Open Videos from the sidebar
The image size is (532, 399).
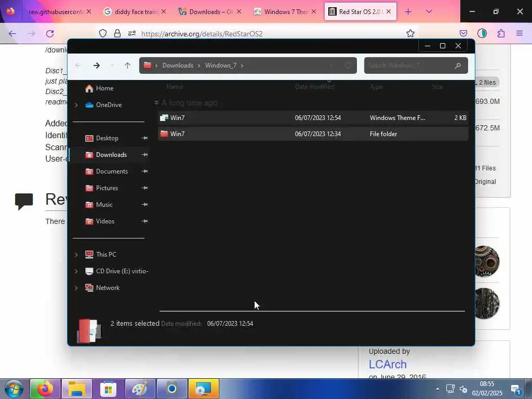105,221
